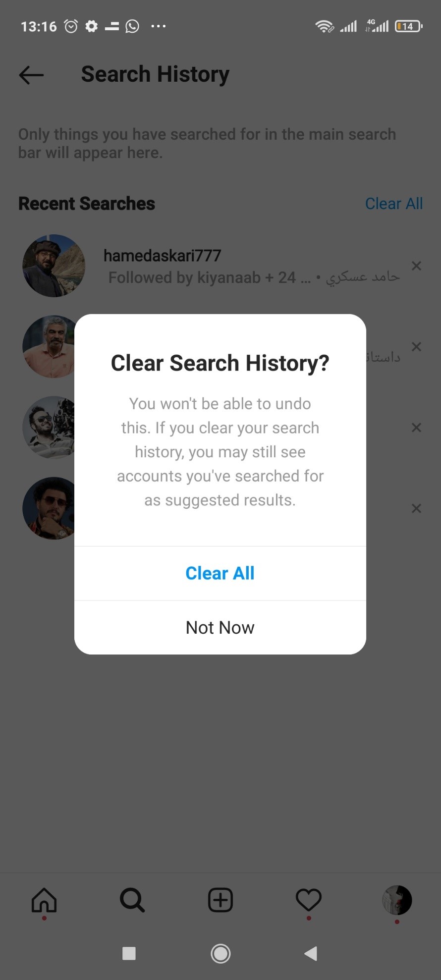Open the profile avatar tab

click(397, 900)
